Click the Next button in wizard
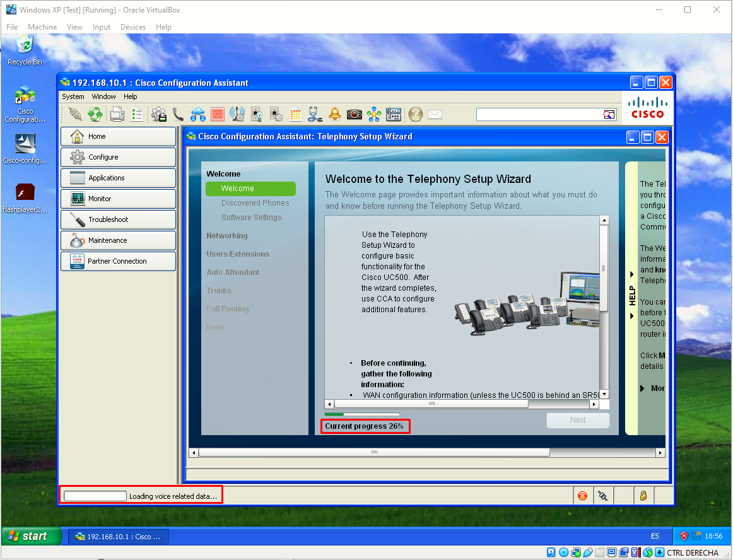 pyautogui.click(x=578, y=420)
